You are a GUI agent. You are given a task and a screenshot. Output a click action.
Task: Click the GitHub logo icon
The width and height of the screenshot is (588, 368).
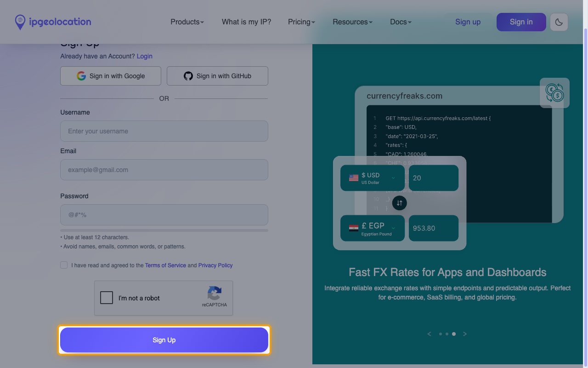click(188, 76)
